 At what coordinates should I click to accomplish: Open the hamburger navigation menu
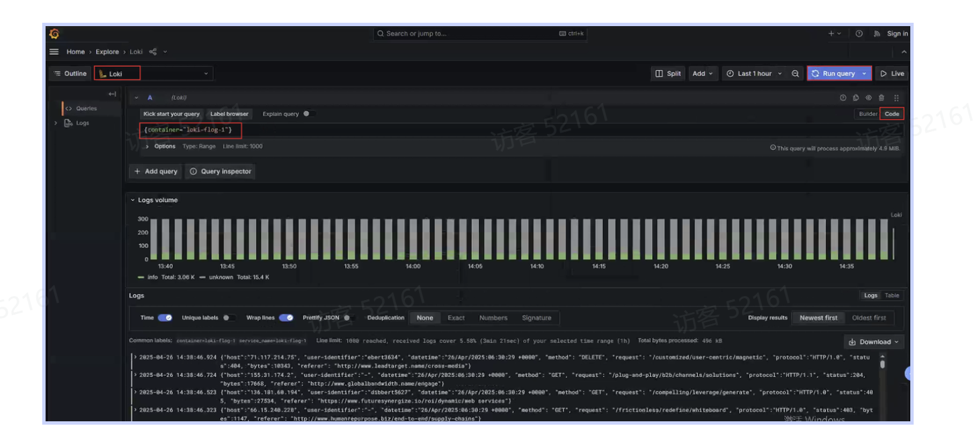pos(54,52)
